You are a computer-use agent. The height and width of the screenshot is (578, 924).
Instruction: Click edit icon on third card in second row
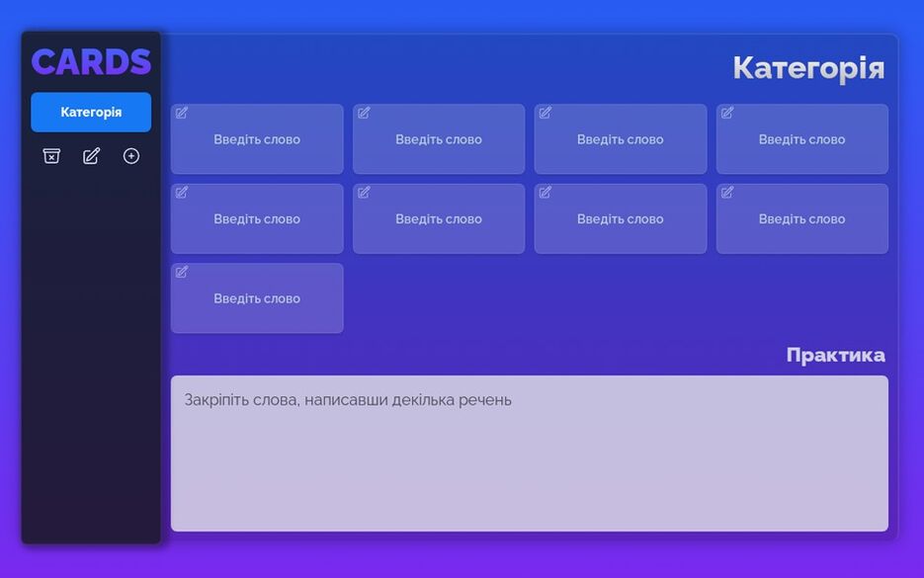(546, 193)
